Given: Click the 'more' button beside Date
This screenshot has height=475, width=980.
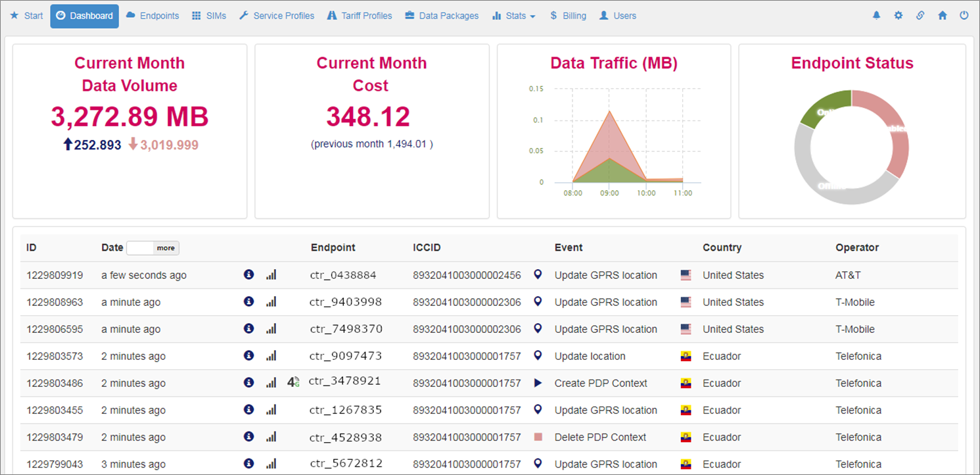Looking at the screenshot, I should 166,248.
